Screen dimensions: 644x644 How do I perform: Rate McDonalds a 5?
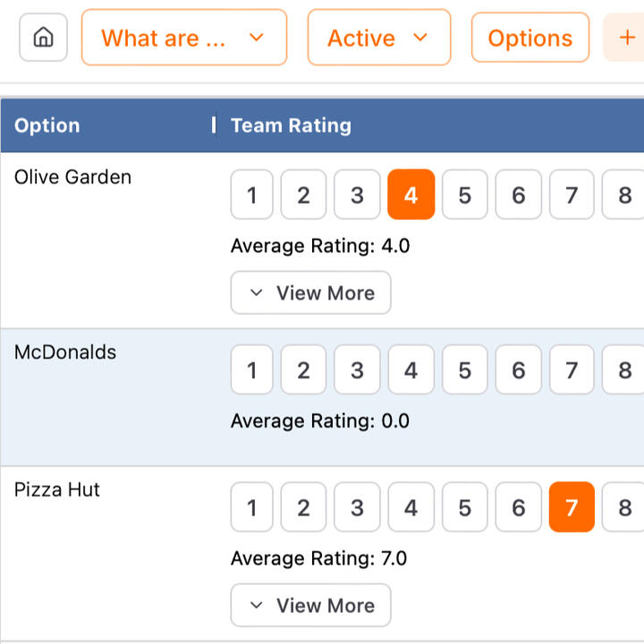pos(464,370)
